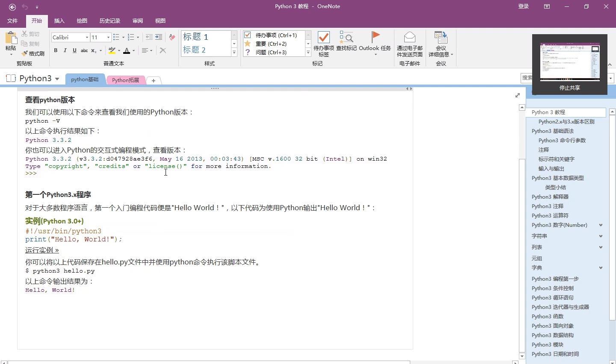Open the font size 11 dropdown
Image resolution: width=616 pixels, height=364 pixels.
(108, 38)
